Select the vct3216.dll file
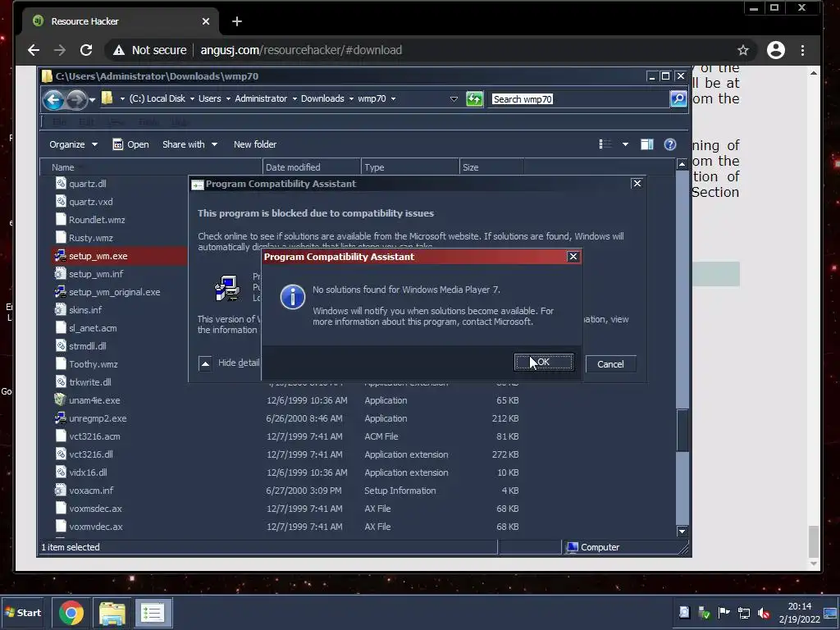The width and height of the screenshot is (840, 630). [90, 454]
